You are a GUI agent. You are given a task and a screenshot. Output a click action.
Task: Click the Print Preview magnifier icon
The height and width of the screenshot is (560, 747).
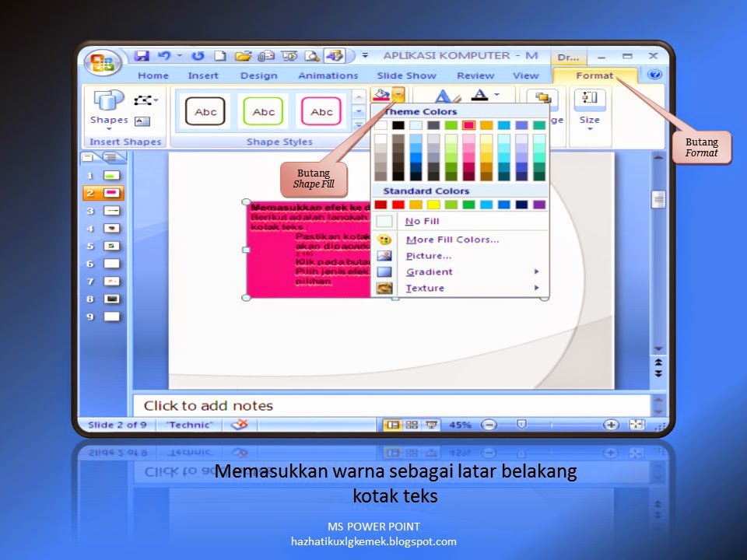click(x=312, y=56)
